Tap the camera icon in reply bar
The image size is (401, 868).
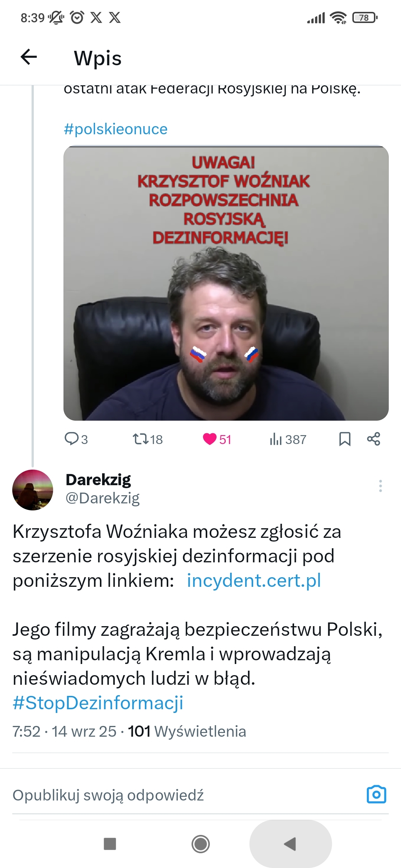point(376,795)
